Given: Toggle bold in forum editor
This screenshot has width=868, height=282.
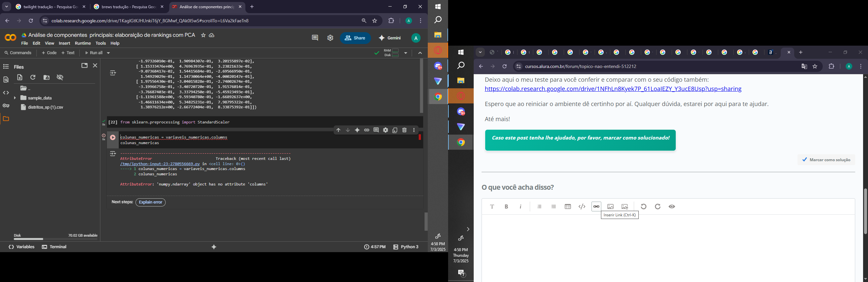Looking at the screenshot, I should pos(506,207).
